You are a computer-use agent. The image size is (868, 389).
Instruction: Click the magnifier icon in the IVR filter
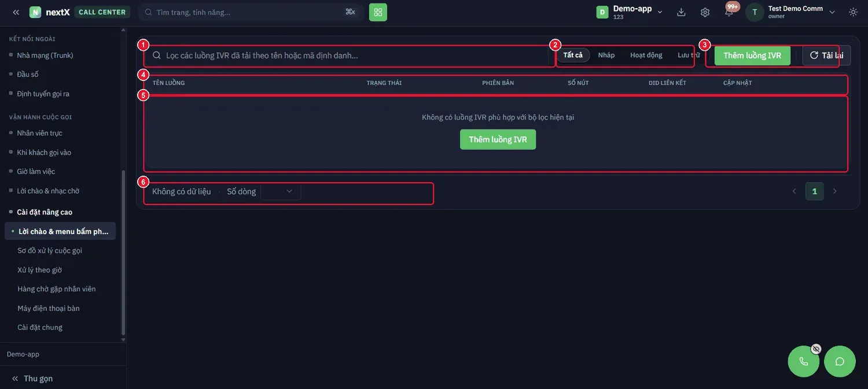tap(156, 55)
